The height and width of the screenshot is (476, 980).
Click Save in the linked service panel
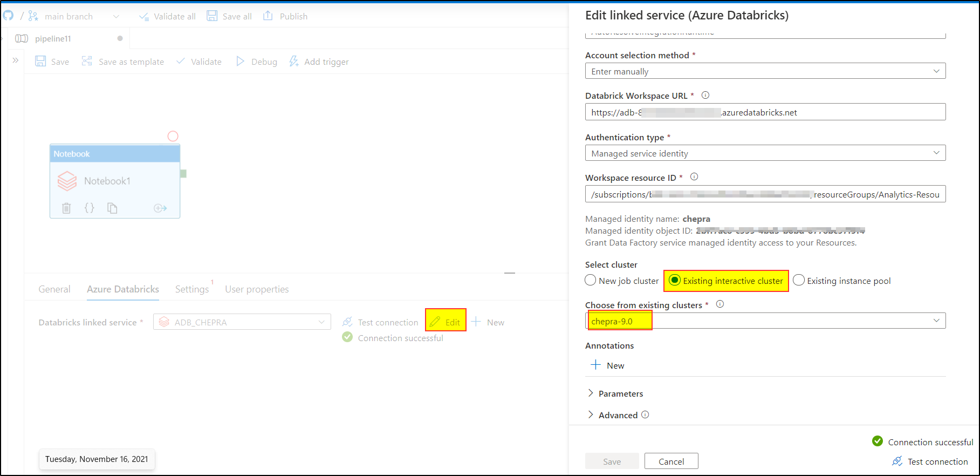click(x=612, y=461)
